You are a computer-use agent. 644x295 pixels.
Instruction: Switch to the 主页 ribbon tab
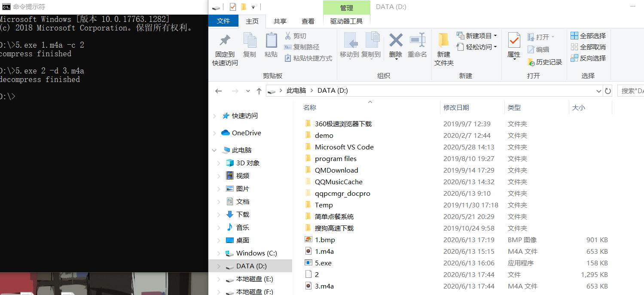pos(252,21)
